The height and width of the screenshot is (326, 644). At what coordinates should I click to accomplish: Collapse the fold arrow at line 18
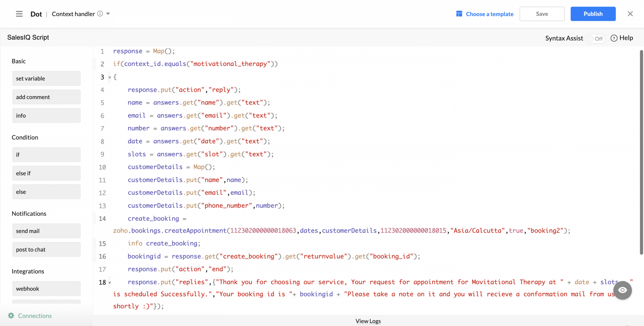(x=109, y=283)
